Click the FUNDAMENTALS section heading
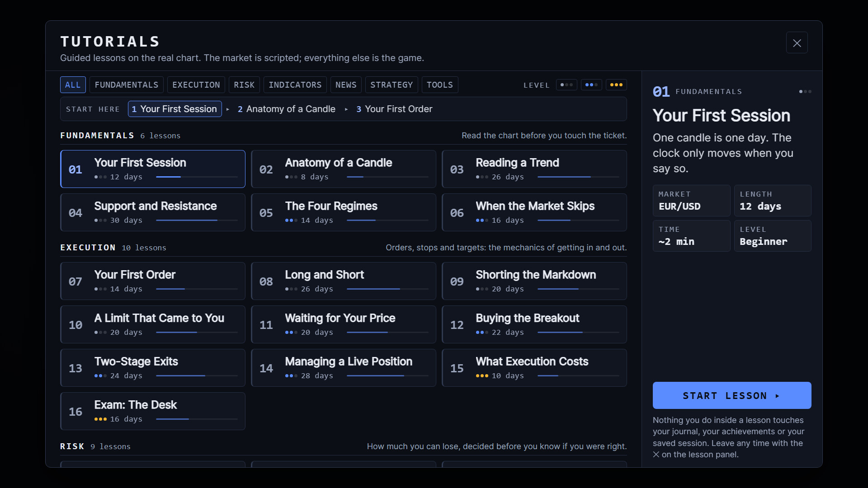The image size is (868, 488). point(97,136)
